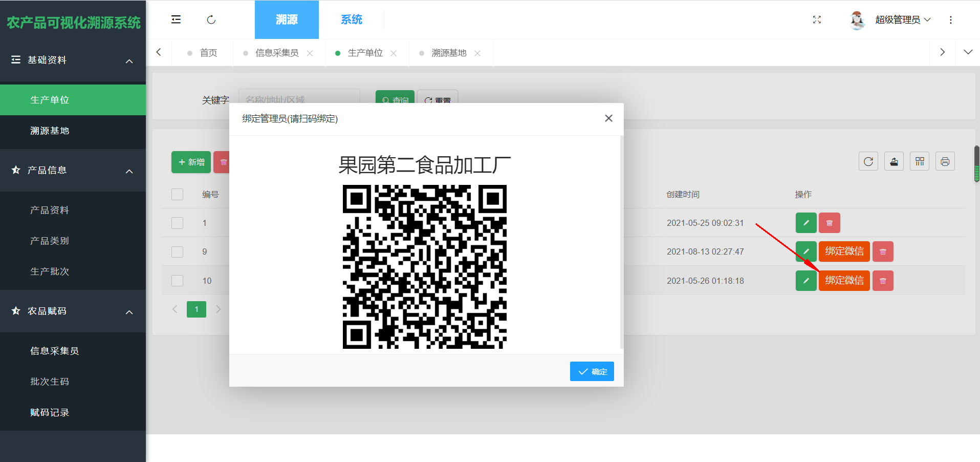Open the 信息采集员 page tab
Screen dimensions: 980x462
[277, 53]
